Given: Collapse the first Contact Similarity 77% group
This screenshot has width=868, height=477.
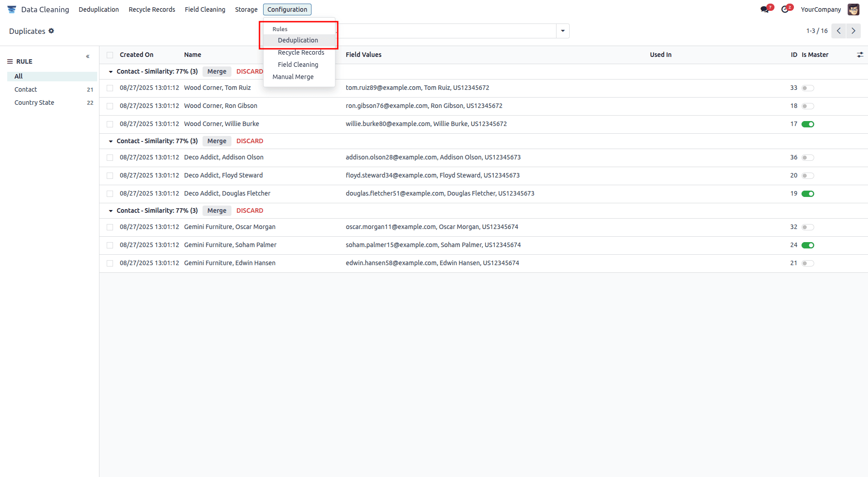Looking at the screenshot, I should (x=110, y=71).
